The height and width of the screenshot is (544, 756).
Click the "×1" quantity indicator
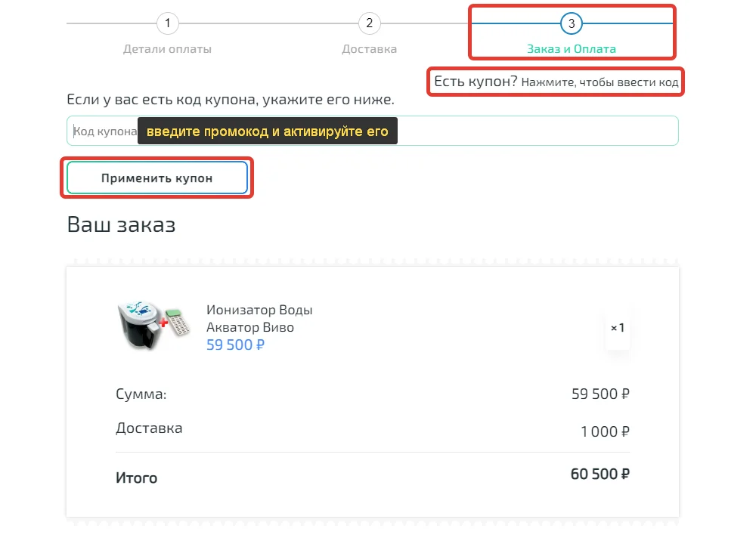click(618, 328)
